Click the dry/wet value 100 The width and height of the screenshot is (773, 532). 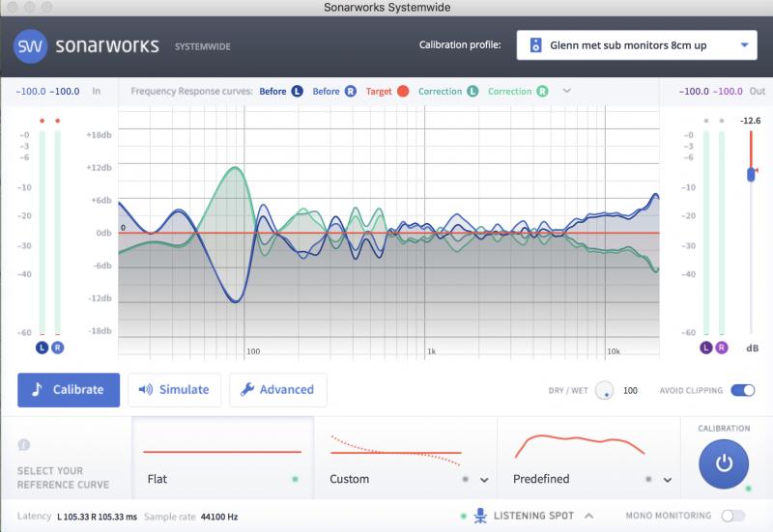tap(630, 391)
